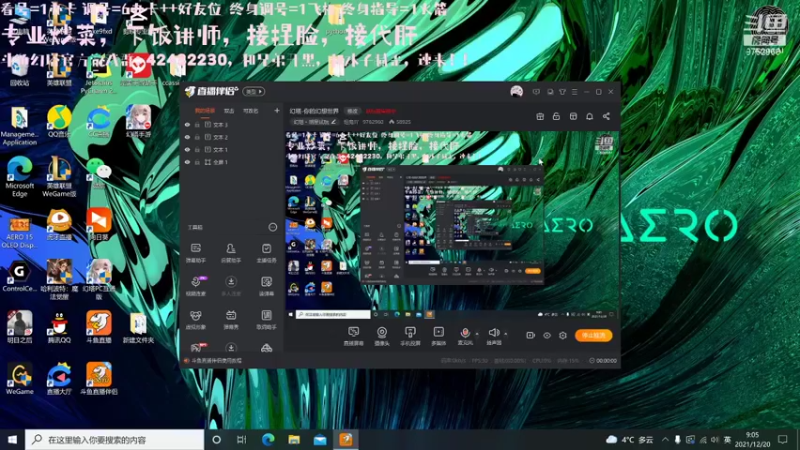Image resolution: width=800 pixels, height=450 pixels.
Task: Toggle the lock on 全屏 1 layer
Action: point(197,162)
